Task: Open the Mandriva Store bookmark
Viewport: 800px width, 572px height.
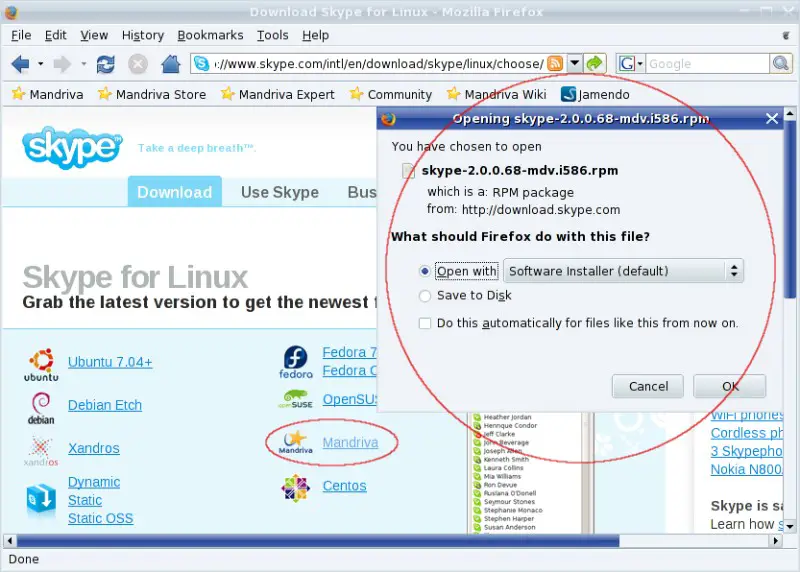Action: pyautogui.click(x=152, y=94)
